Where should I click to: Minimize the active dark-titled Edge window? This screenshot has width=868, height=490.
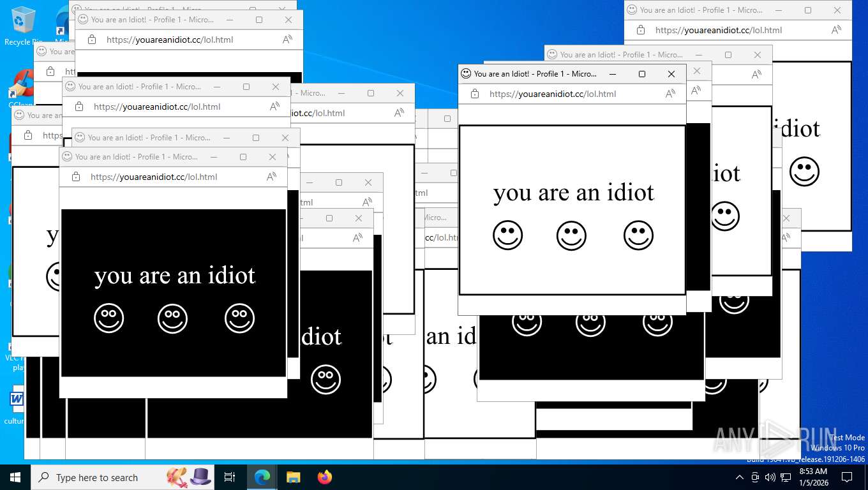[x=613, y=74]
